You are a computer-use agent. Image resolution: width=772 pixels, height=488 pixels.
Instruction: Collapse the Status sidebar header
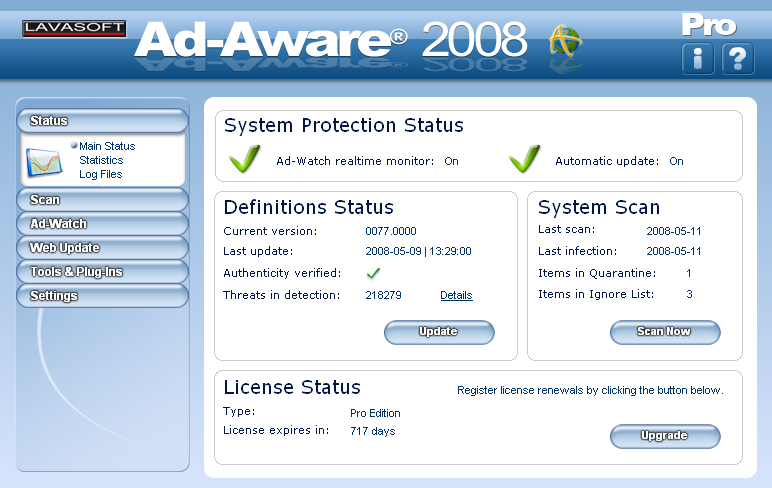pyautogui.click(x=102, y=121)
